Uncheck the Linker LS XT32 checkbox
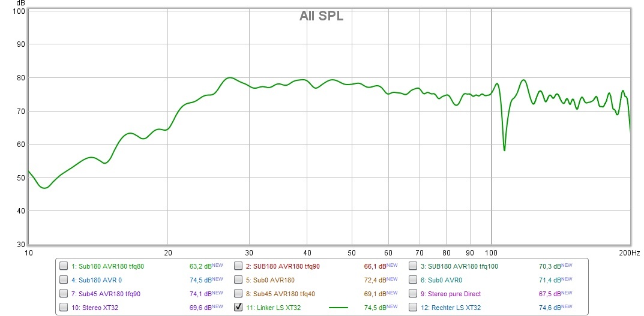The height and width of the screenshot is (316, 644). coord(238,308)
